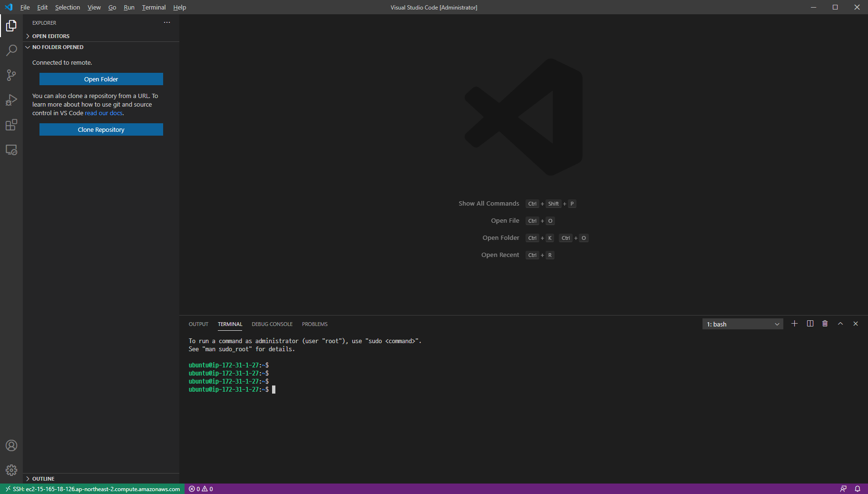
Task: Click the Open Folder button
Action: click(101, 79)
